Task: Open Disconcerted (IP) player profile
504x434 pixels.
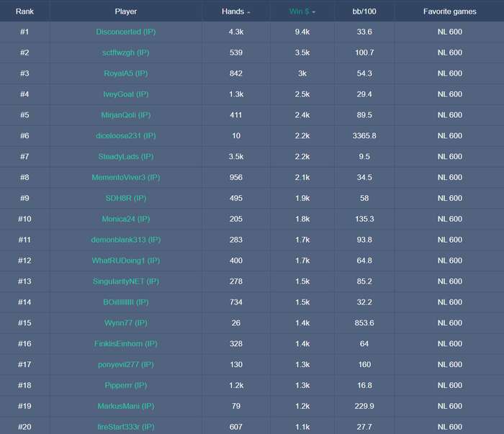Action: (126, 32)
